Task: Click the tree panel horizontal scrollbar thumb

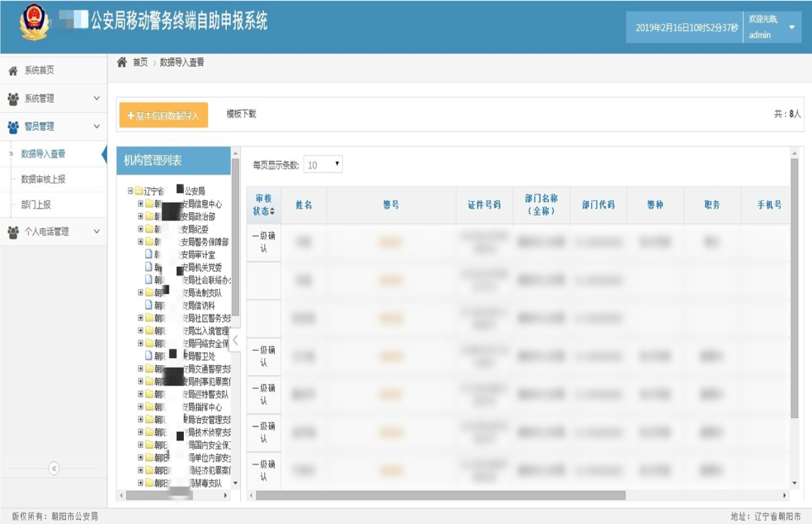Action: coord(159,496)
